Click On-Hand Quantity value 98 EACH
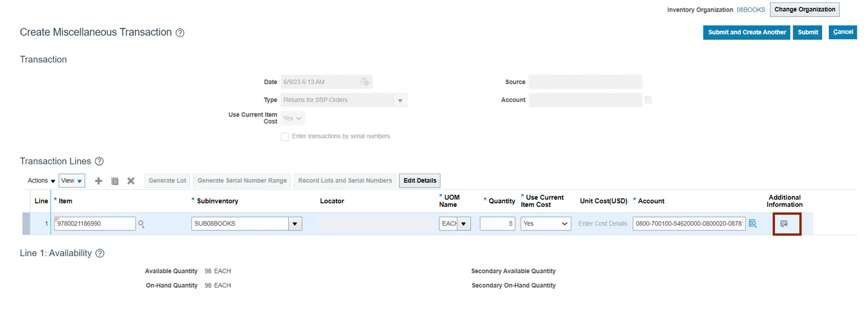The image size is (868, 315). pyautogui.click(x=218, y=286)
